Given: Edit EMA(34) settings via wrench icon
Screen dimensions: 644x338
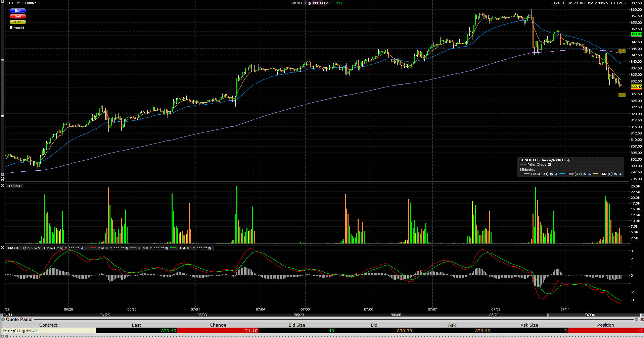Looking at the screenshot, I should point(589,174).
